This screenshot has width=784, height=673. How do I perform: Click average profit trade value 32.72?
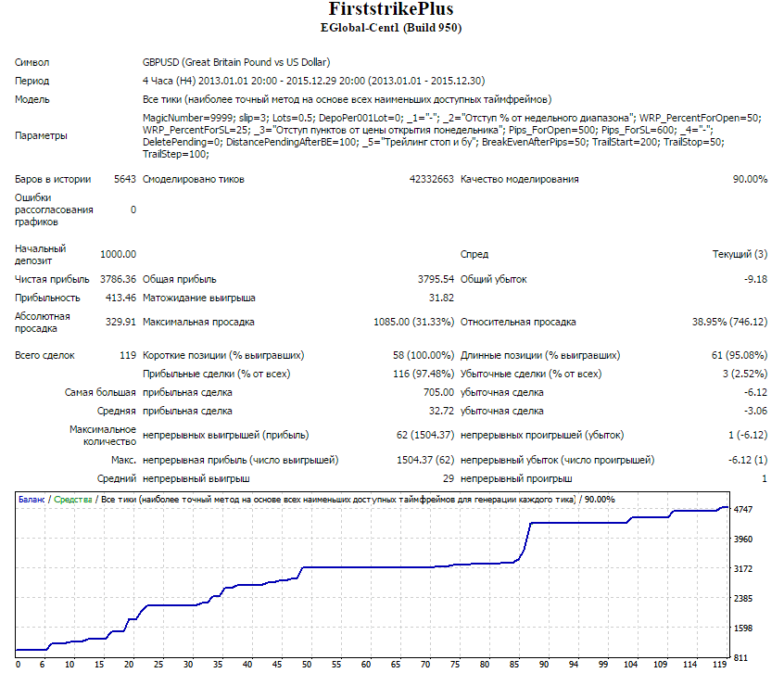click(441, 411)
